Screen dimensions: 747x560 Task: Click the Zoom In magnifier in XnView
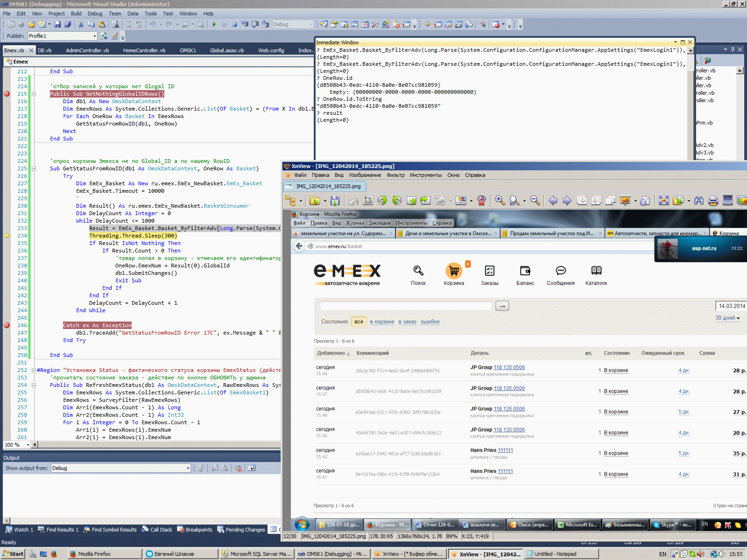[x=500, y=201]
